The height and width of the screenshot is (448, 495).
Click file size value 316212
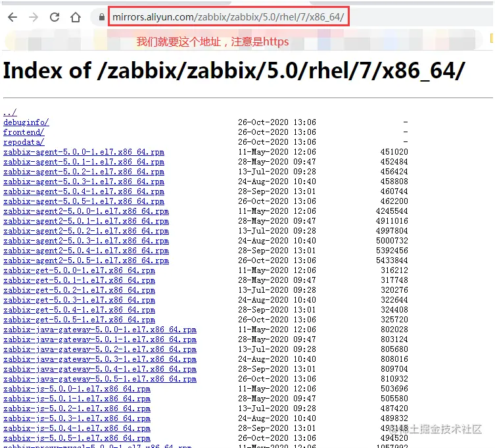[394, 270]
